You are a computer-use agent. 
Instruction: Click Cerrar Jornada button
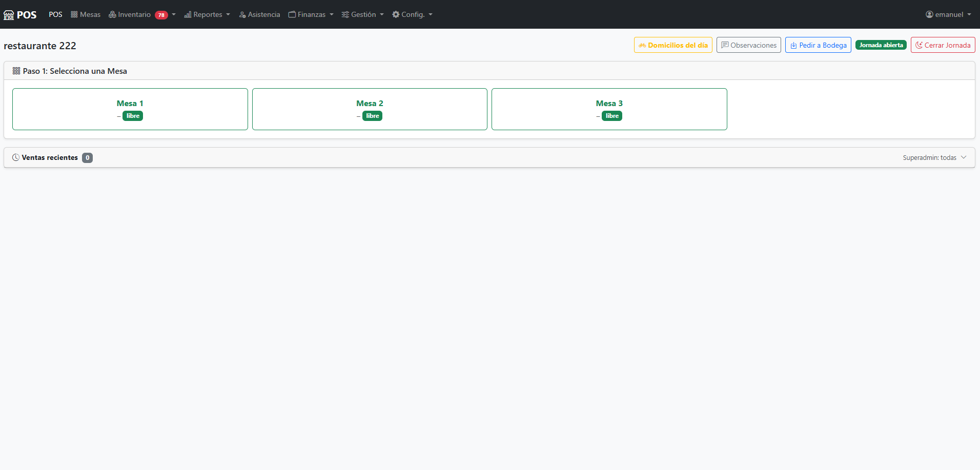pyautogui.click(x=943, y=45)
